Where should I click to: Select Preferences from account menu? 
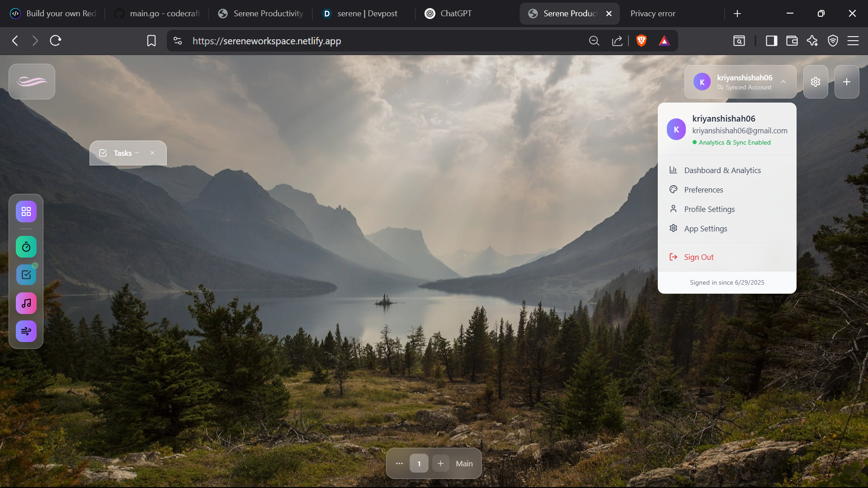coord(703,190)
